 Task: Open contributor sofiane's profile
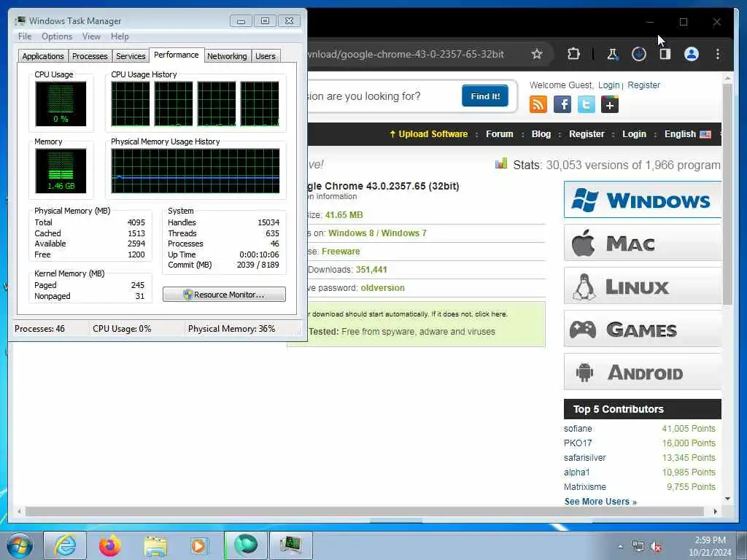(x=578, y=429)
